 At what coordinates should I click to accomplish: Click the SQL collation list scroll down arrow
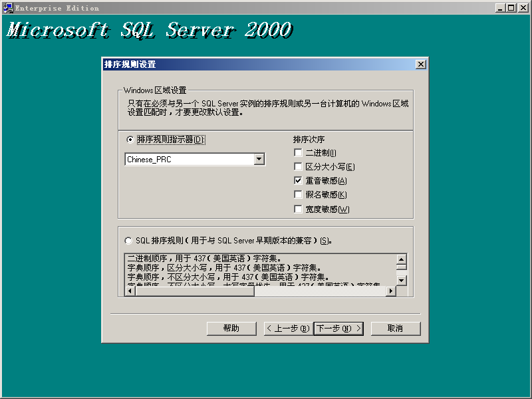point(402,281)
